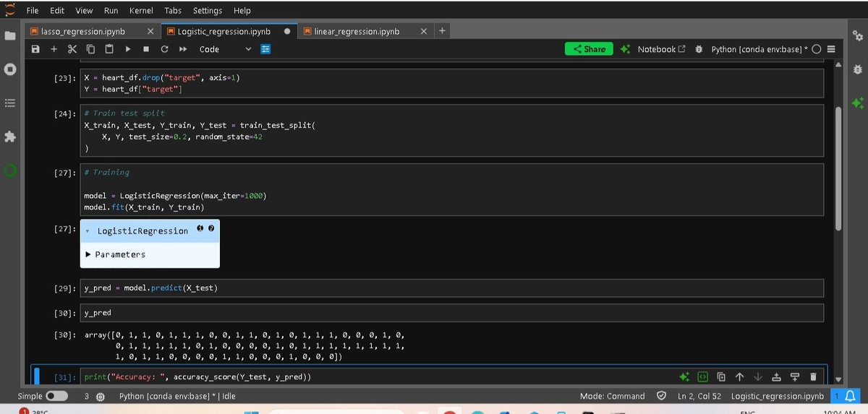This screenshot has width=868, height=414.
Task: Open a new launcher tab with plus button
Action: coord(442,31)
